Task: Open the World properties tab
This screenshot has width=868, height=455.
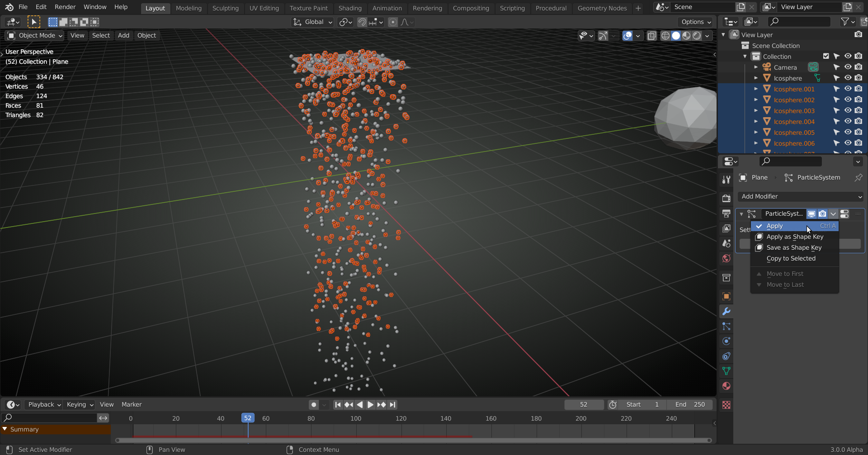Action: (726, 258)
